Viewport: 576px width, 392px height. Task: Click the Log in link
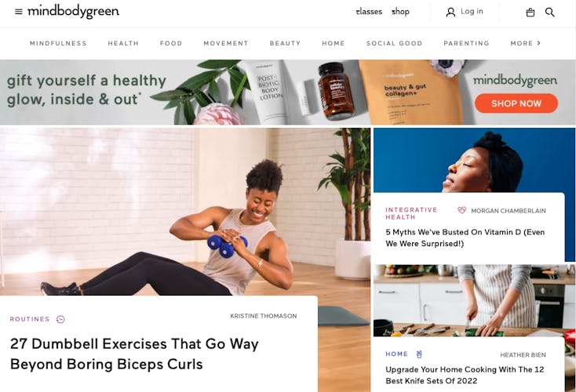(472, 12)
